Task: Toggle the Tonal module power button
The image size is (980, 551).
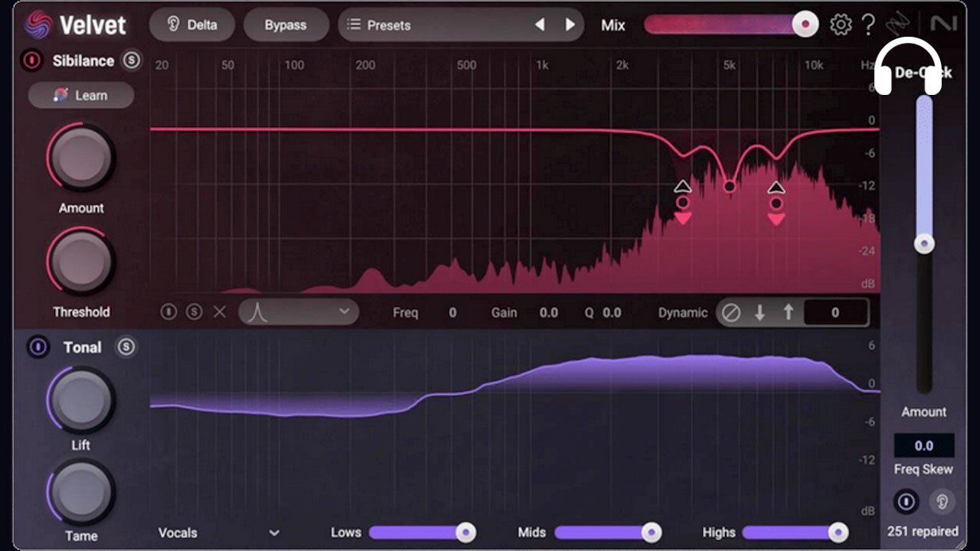Action: [38, 347]
